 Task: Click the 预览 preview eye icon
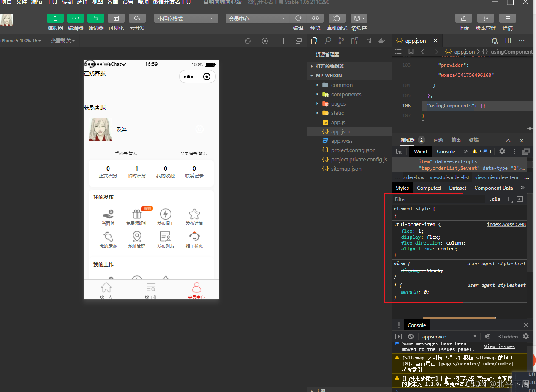pyautogui.click(x=315, y=18)
